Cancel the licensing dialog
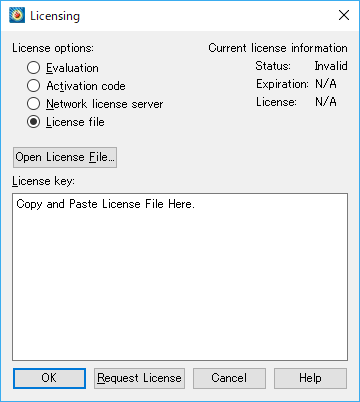This screenshot has height=402, width=360. (229, 378)
